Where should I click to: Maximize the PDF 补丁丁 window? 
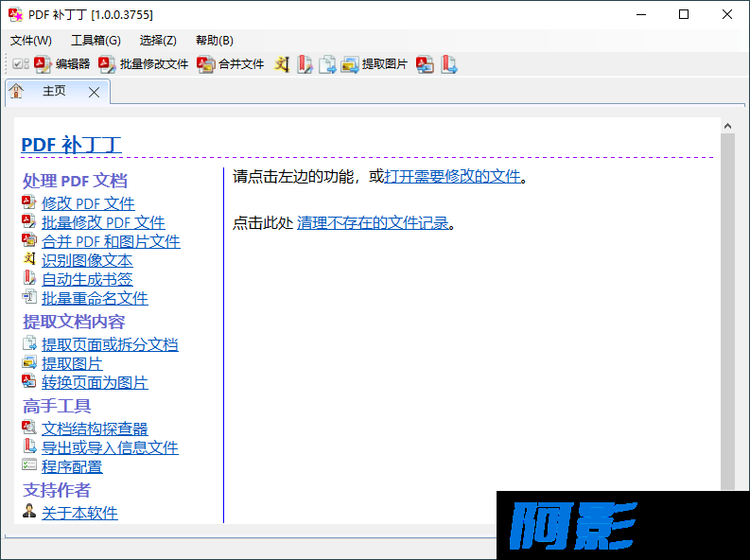point(684,14)
